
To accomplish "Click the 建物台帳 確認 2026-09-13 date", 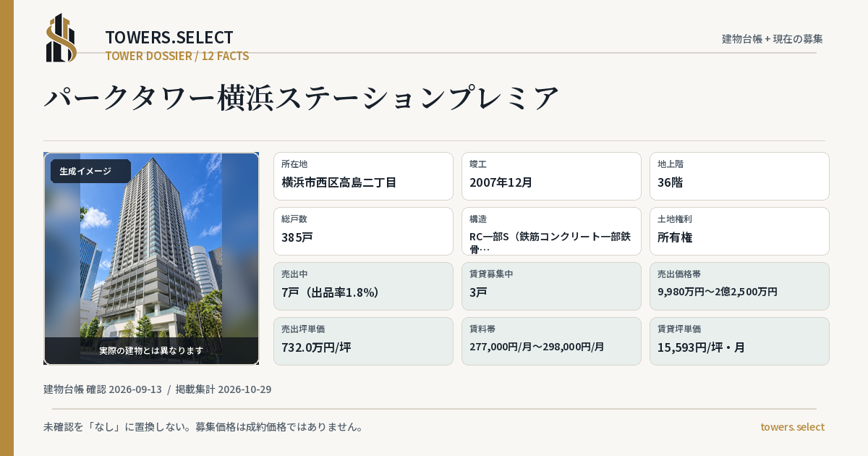I will coord(103,389).
